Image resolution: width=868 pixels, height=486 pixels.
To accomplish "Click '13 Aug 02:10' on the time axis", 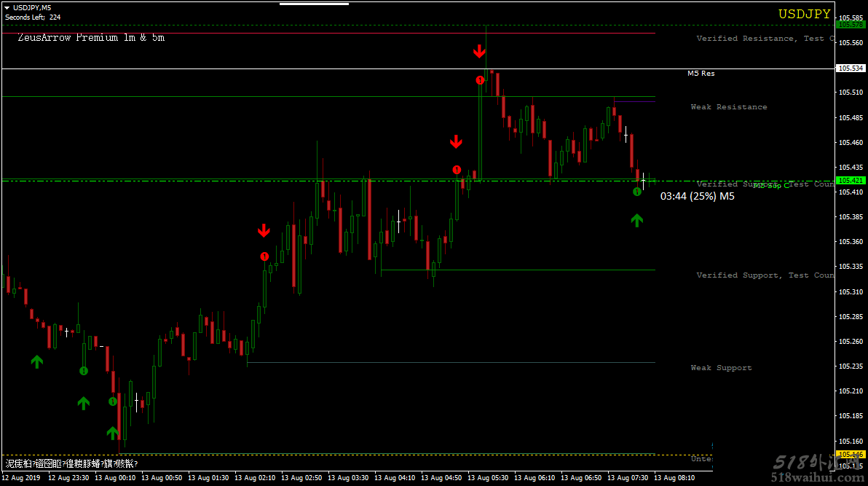I will pyautogui.click(x=255, y=478).
